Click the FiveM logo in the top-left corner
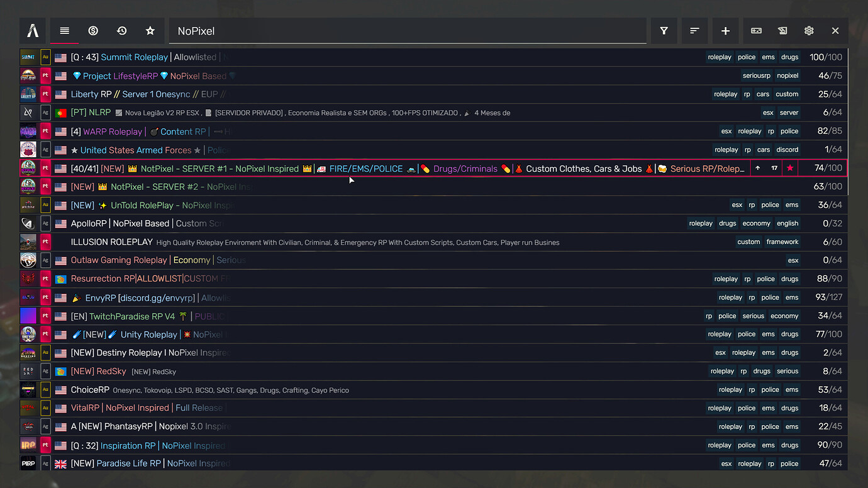The image size is (868, 488). (32, 30)
